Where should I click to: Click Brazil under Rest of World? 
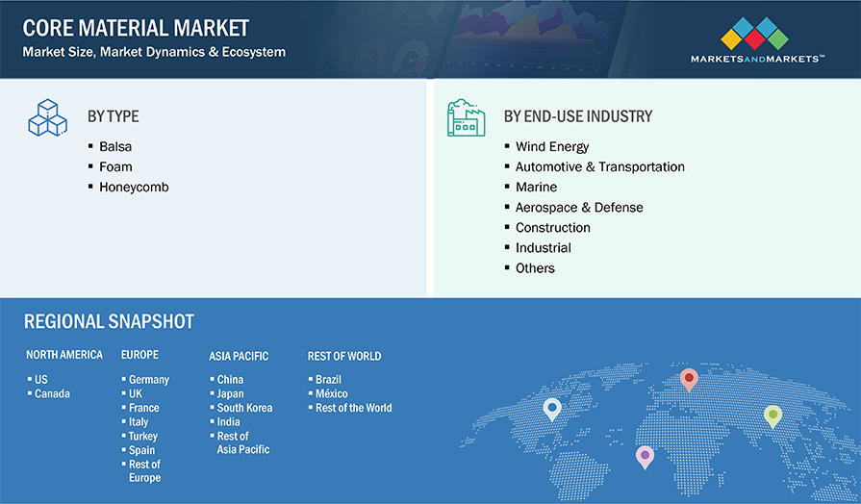click(x=328, y=380)
